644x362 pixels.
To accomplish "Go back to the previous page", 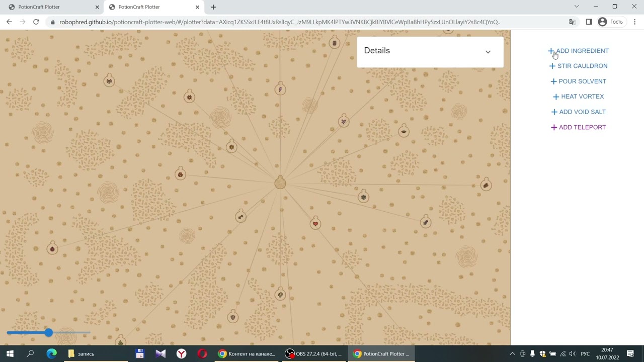I will (9, 22).
